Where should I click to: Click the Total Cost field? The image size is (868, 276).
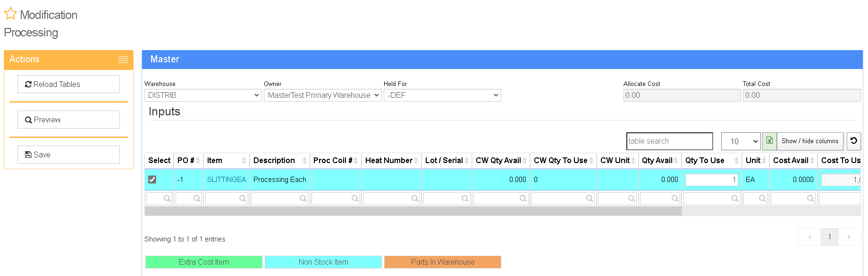tap(801, 95)
